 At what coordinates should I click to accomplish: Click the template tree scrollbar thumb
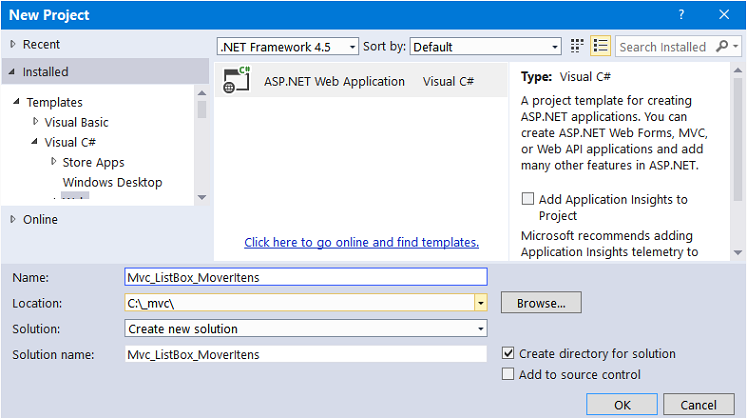202,109
